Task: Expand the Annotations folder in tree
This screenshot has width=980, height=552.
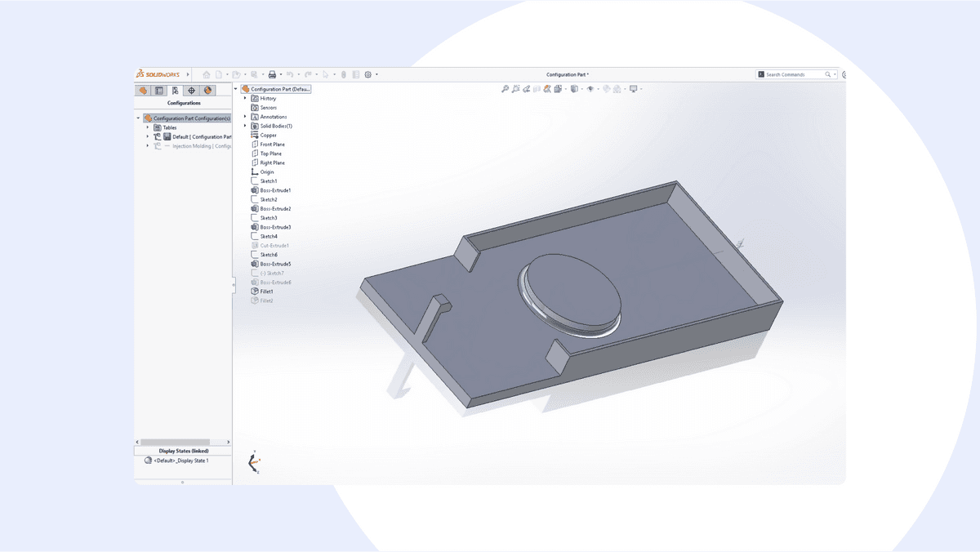Action: (245, 117)
